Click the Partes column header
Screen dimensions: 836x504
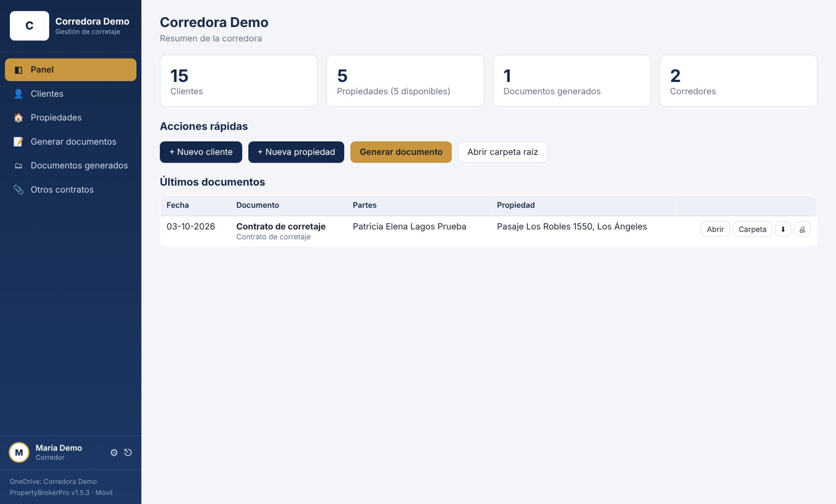pyautogui.click(x=365, y=205)
